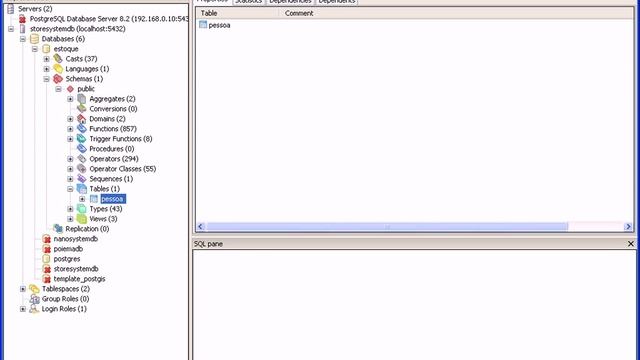Viewport: 640px width, 360px height.
Task: Collapse the storesystemdb localhost server node
Action: 11,29
